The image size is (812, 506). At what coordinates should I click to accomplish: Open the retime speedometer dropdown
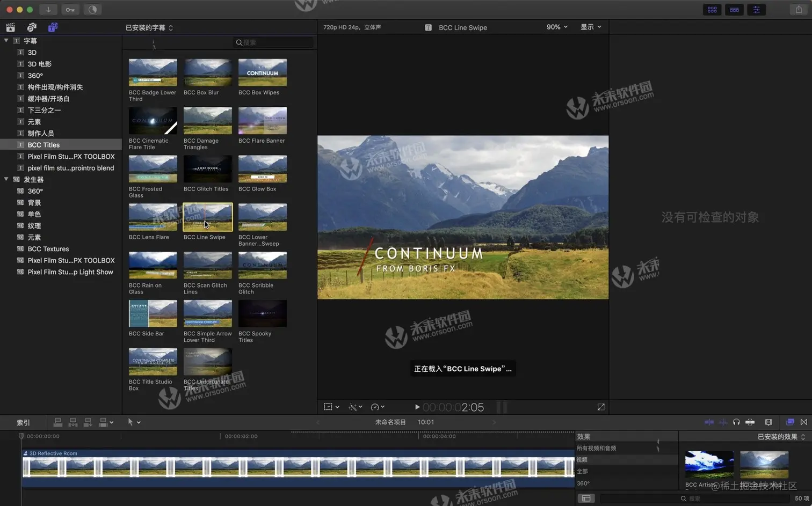[378, 407]
